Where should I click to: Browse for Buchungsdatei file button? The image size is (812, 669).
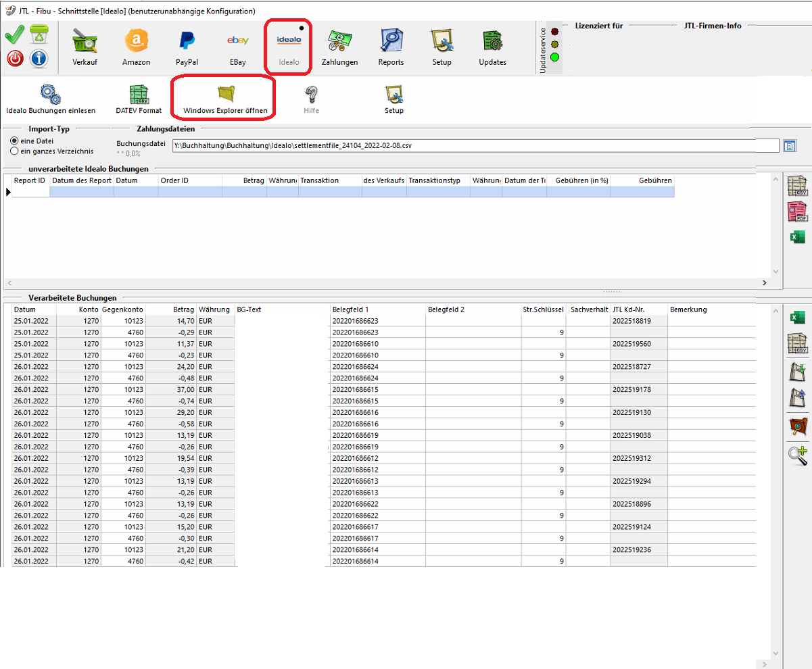point(789,145)
